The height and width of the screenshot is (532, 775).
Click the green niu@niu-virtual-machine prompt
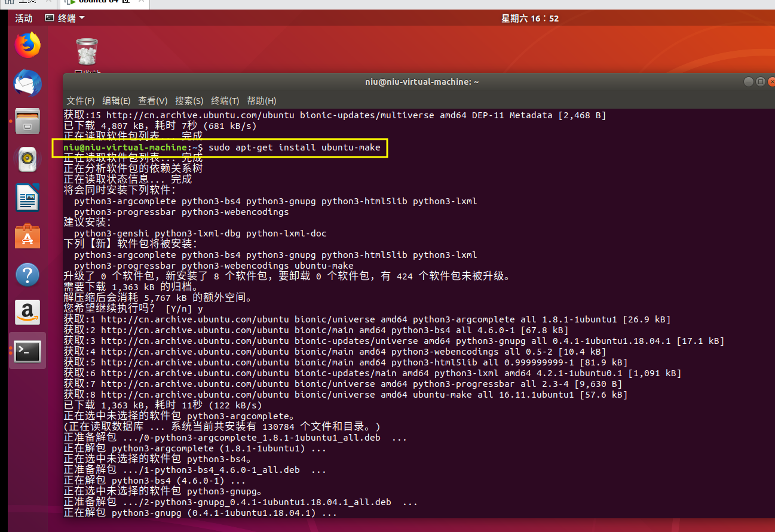click(125, 147)
